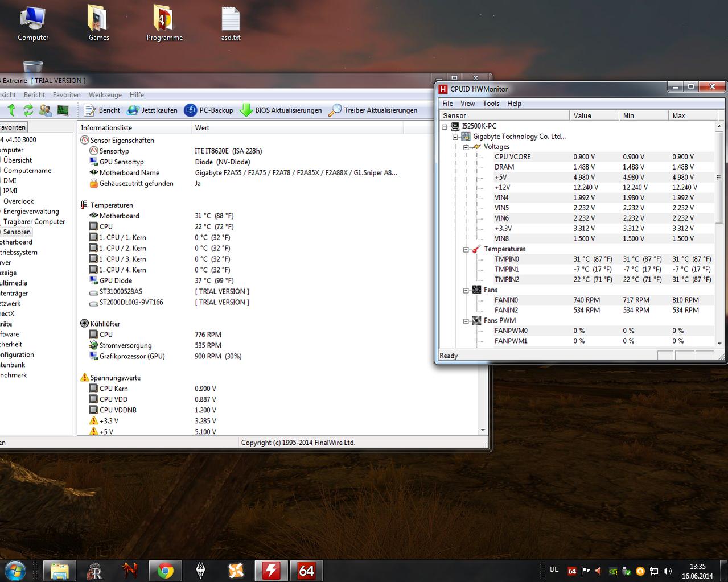The width and height of the screenshot is (728, 582).
Task: Select the Sensoren item in AIDA64 tree
Action: point(17,232)
